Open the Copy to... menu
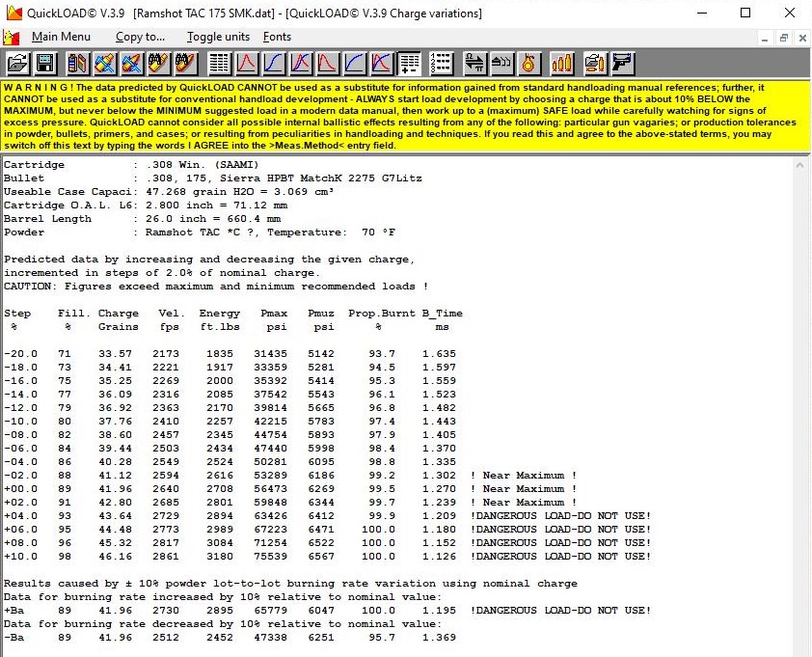 coord(141,37)
